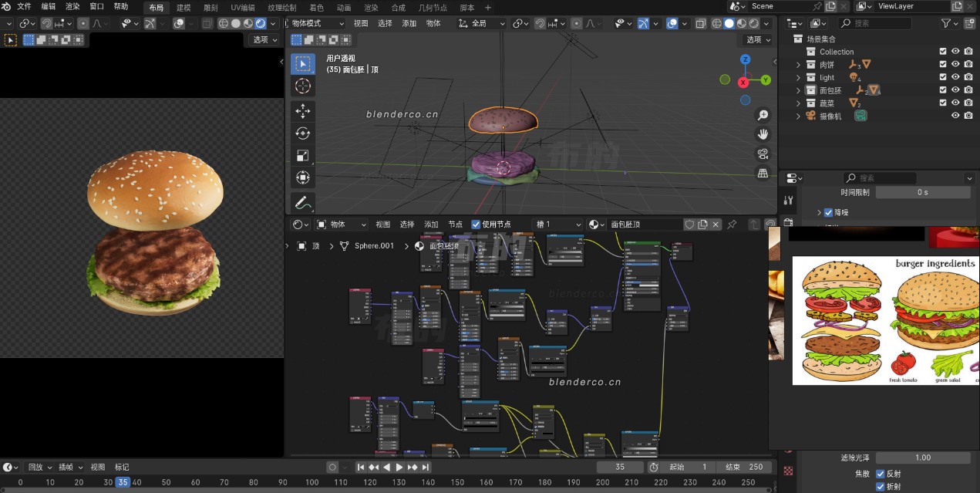Click the 时间限制 value field
The width and height of the screenshot is (980, 493).
point(923,192)
